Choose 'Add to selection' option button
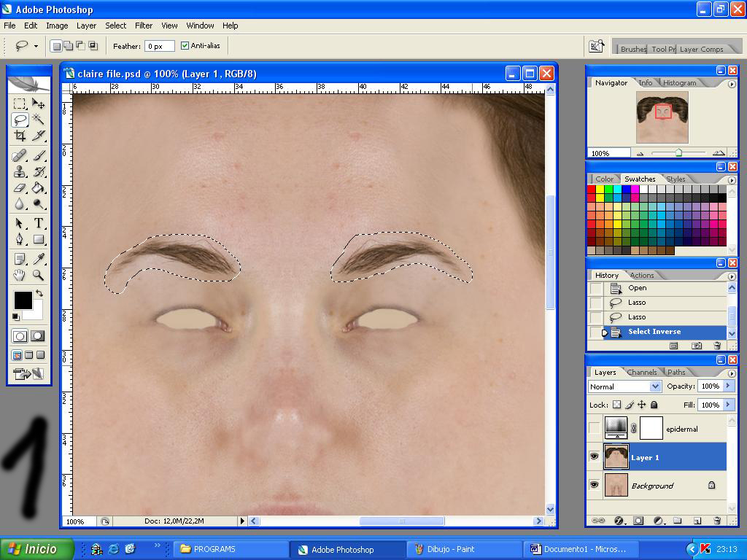 point(69,46)
